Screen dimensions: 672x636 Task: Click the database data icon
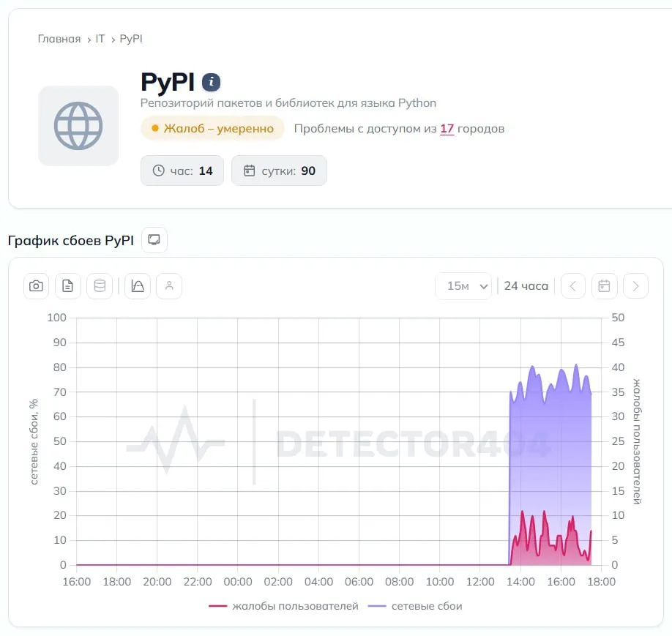point(100,286)
